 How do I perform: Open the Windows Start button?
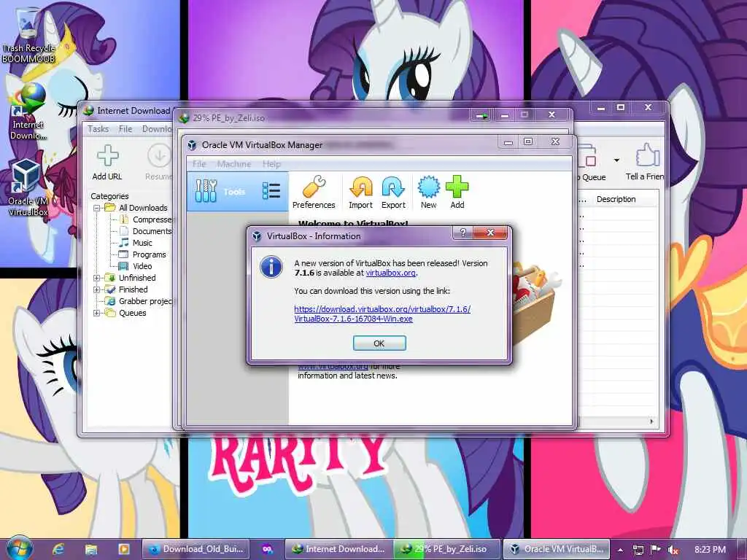pos(19,548)
